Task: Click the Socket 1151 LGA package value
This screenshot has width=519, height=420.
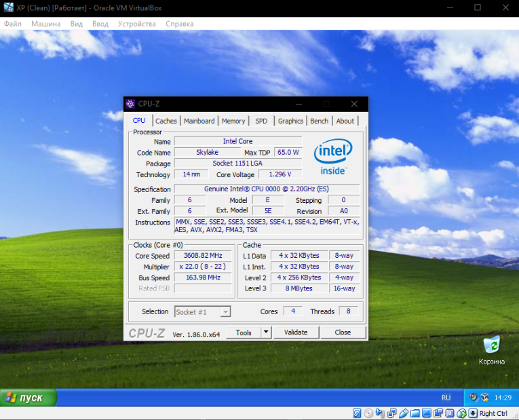Action: (238, 163)
